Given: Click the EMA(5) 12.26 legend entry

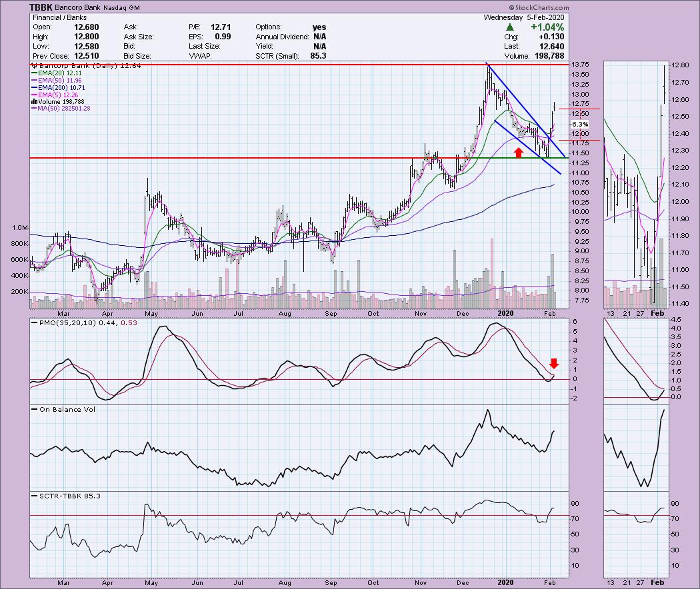Looking at the screenshot, I should 57,95.
